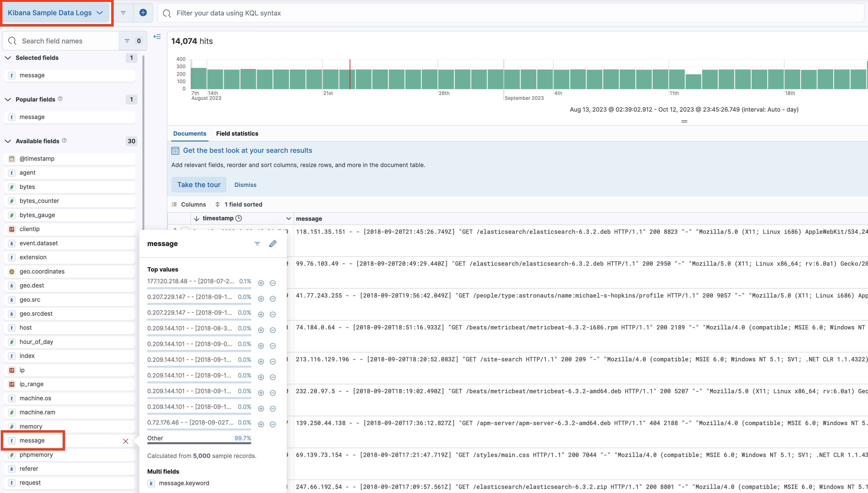Open the field type filter showing 0
This screenshot has width=868, height=493.
[133, 41]
